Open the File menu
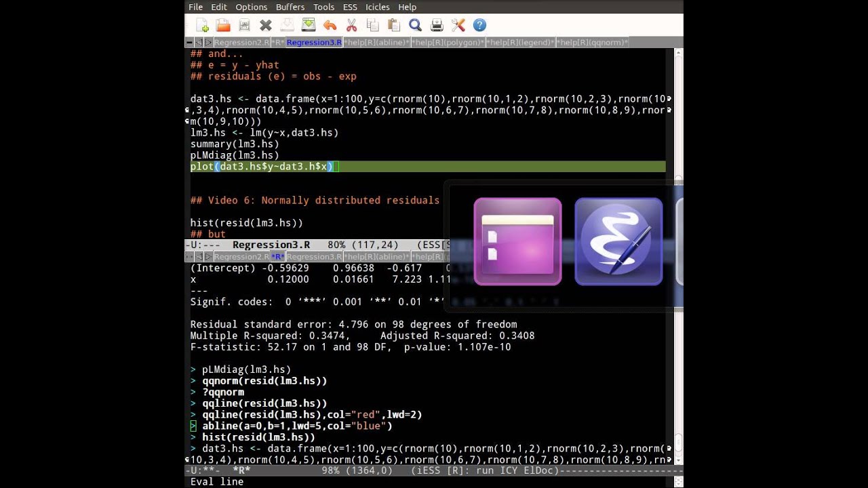868x488 pixels. pos(195,7)
